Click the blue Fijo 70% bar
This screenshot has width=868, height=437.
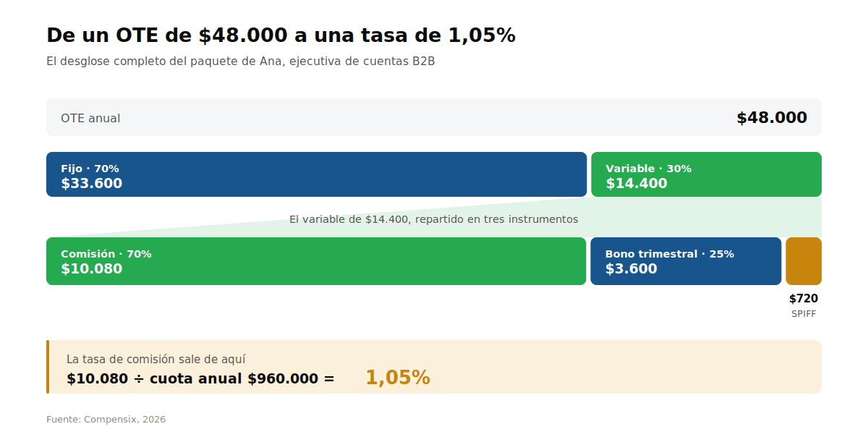pos(316,174)
